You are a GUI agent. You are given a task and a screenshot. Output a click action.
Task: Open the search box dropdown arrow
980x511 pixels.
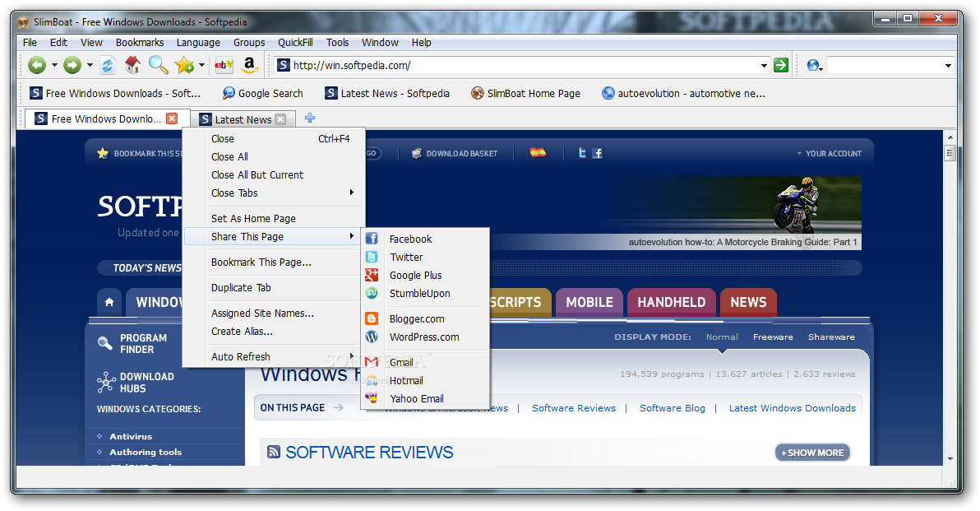(x=948, y=66)
